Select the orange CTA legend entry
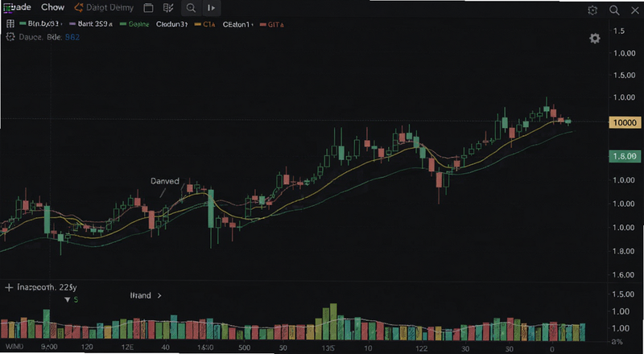The height and width of the screenshot is (354, 644). 204,24
